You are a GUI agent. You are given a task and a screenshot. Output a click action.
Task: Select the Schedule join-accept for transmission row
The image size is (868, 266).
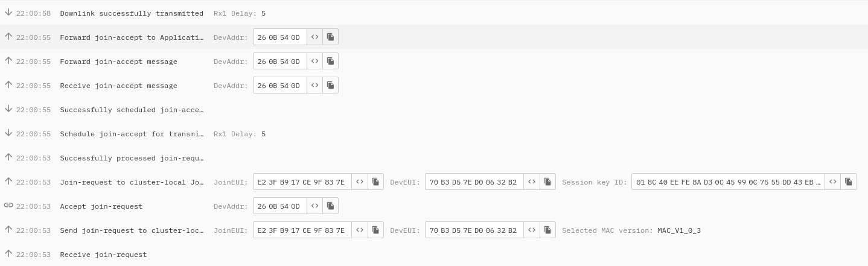[x=434, y=134]
